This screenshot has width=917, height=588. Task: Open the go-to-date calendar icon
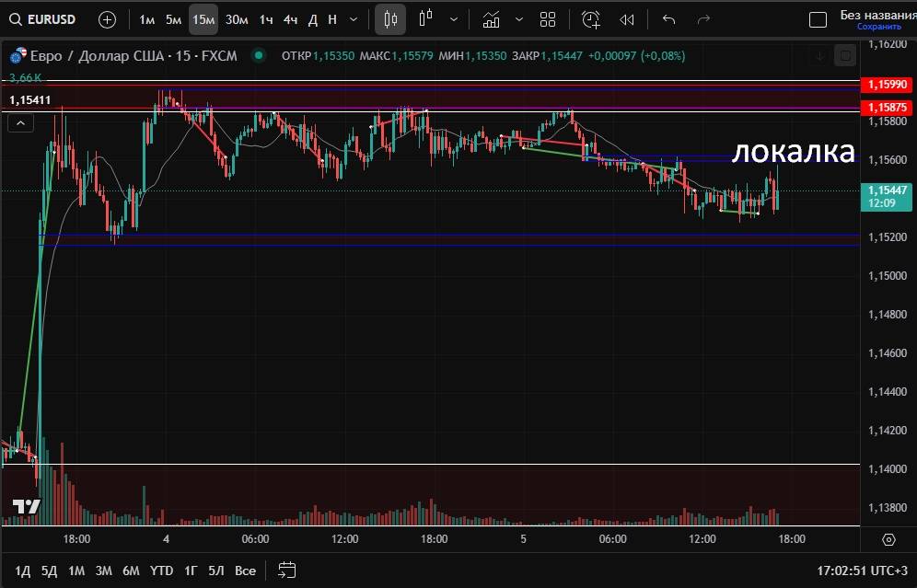pos(287,570)
